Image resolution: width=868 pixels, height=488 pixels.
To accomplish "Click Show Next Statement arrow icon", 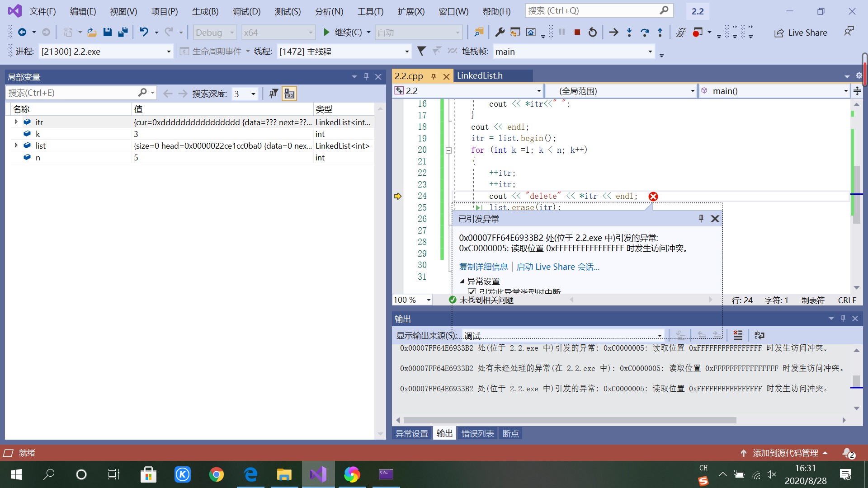I will pyautogui.click(x=613, y=32).
